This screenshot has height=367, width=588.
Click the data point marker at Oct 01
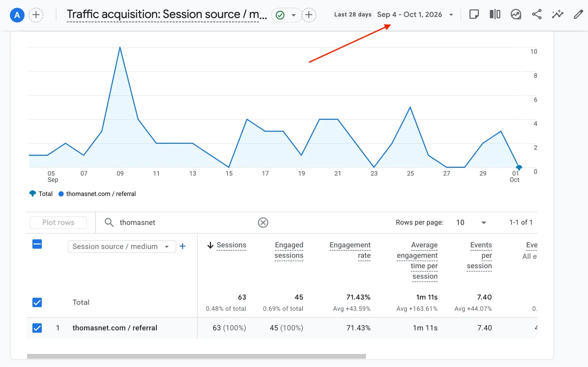pos(519,167)
